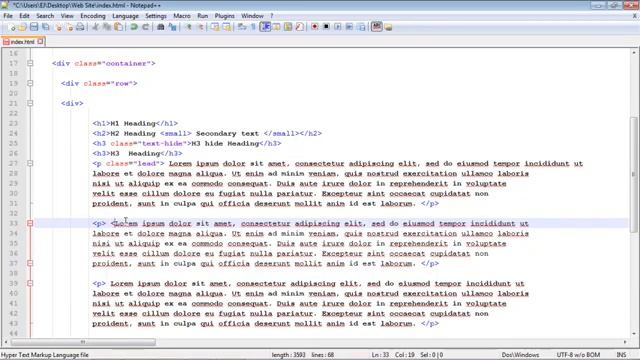Viewport: 640px width, 360px height.
Task: Toggle synchronize horizontal scrolling icon
Action: (226, 27)
